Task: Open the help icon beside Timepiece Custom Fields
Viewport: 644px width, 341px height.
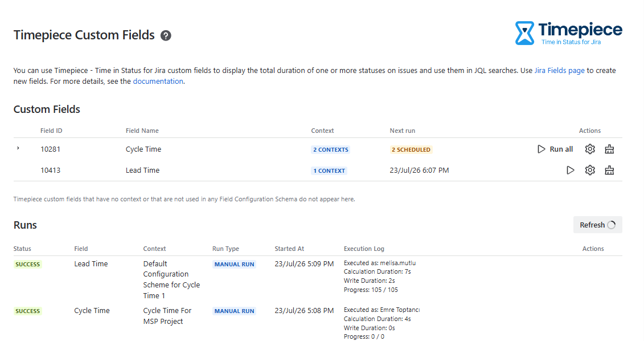Action: click(166, 36)
